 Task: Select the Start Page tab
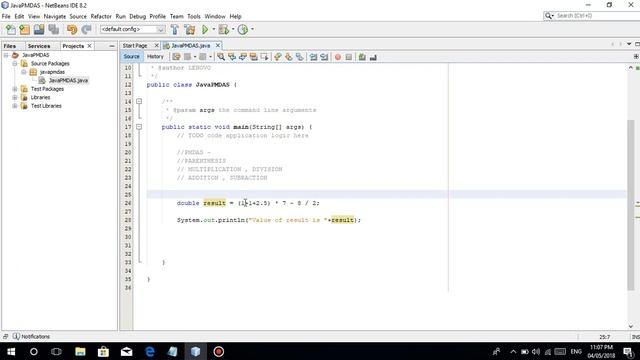coord(135,46)
